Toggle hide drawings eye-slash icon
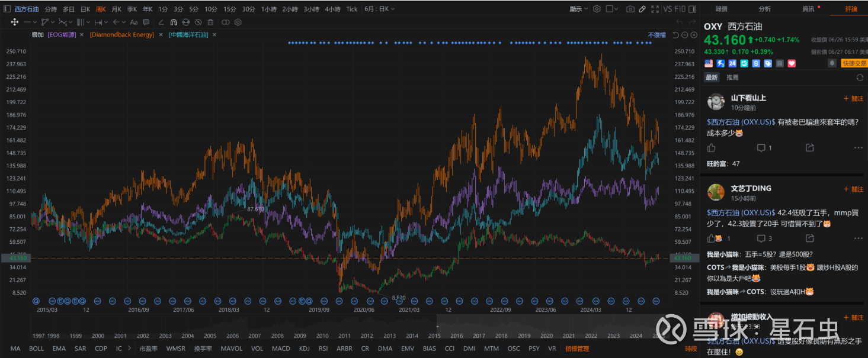 (198, 22)
